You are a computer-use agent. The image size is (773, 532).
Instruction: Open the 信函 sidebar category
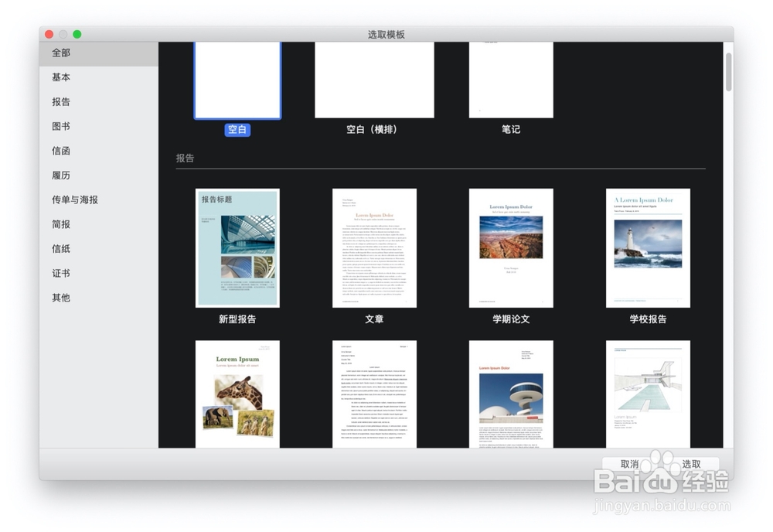pos(61,151)
